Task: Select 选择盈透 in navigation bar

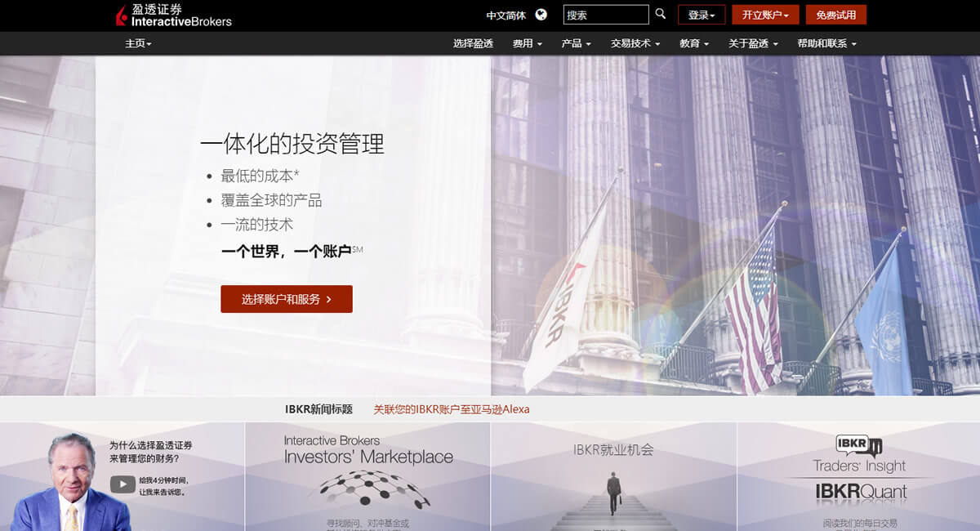Action: (x=473, y=43)
